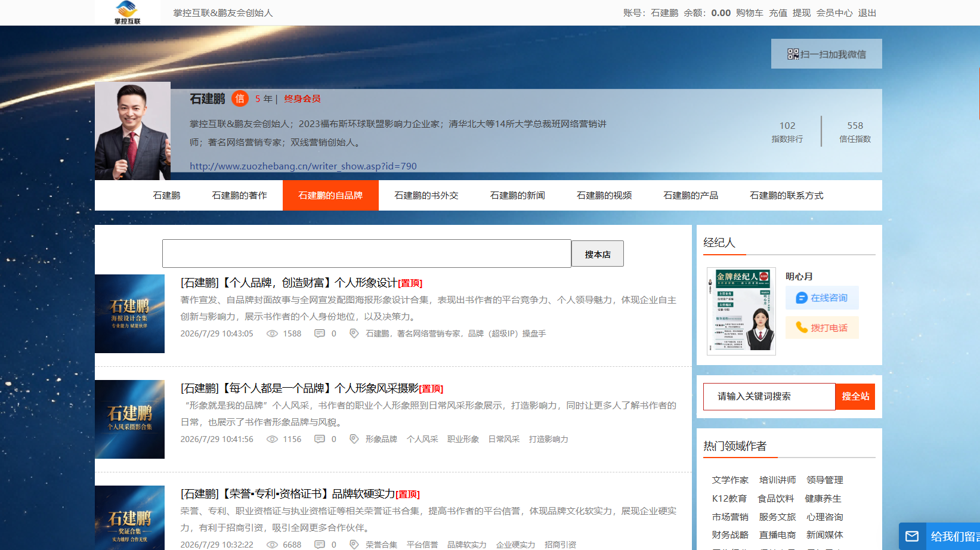Click the 提现 link in the top bar
980x550 pixels.
pyautogui.click(x=802, y=13)
